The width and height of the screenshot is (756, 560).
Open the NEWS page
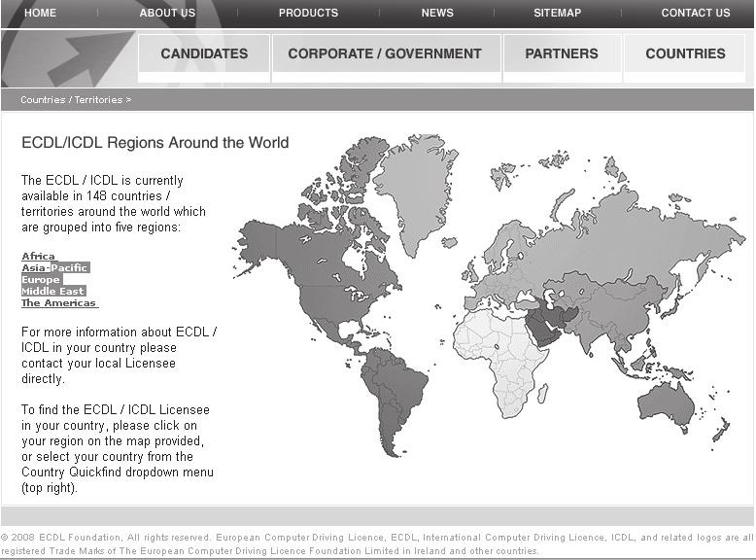pyautogui.click(x=437, y=13)
